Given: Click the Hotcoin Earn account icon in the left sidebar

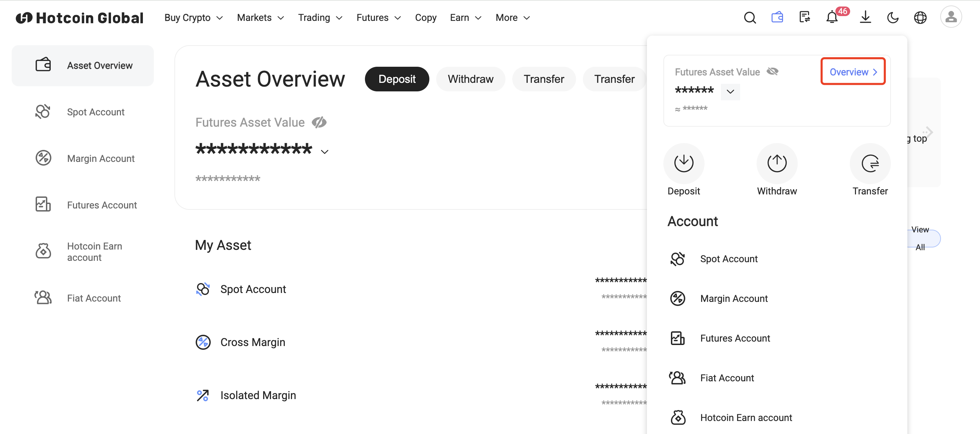Looking at the screenshot, I should 43,251.
